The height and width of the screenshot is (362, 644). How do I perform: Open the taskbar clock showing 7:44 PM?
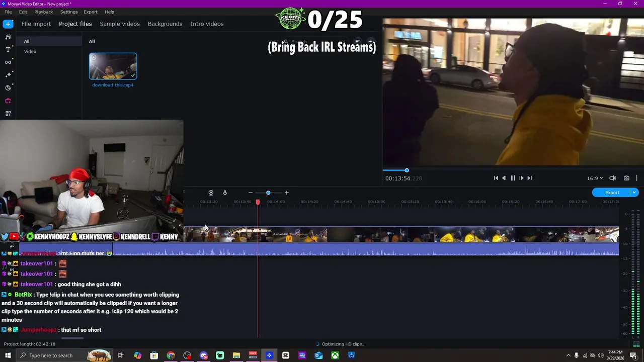coord(615,355)
